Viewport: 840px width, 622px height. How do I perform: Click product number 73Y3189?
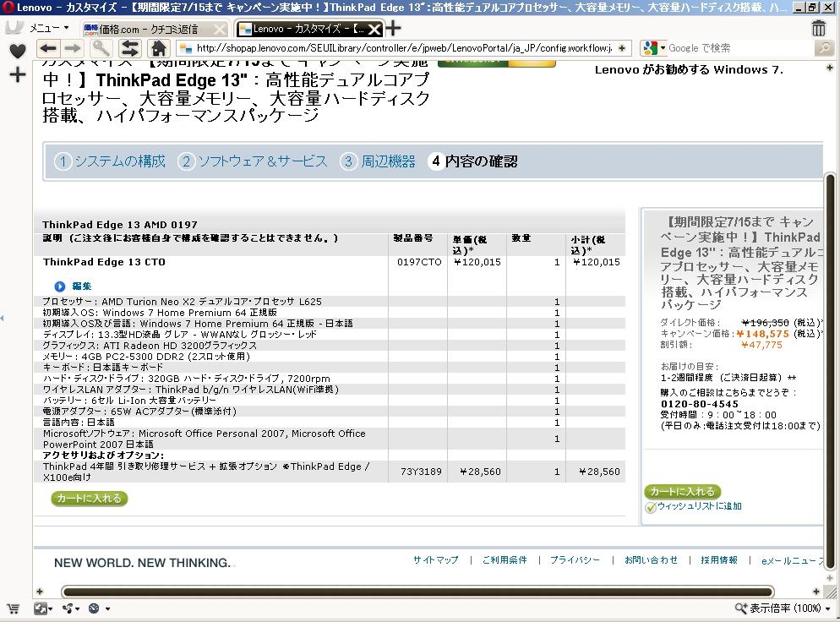(x=421, y=472)
